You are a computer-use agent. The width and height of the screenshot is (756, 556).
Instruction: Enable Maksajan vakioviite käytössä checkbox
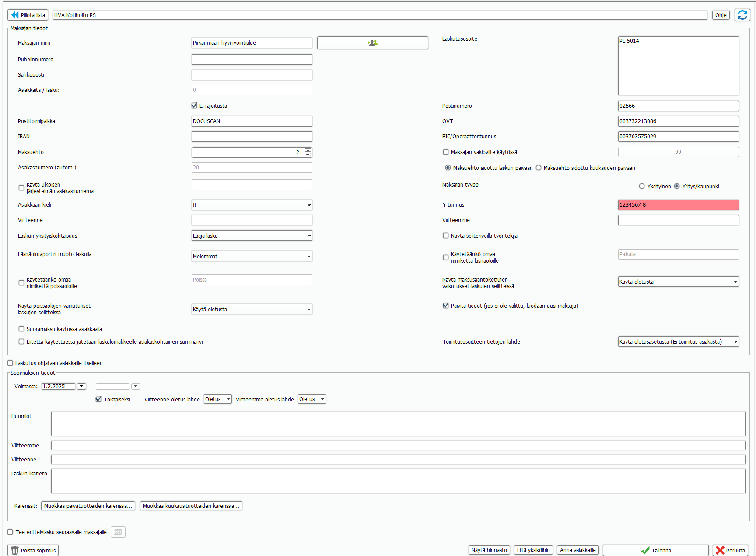point(446,152)
